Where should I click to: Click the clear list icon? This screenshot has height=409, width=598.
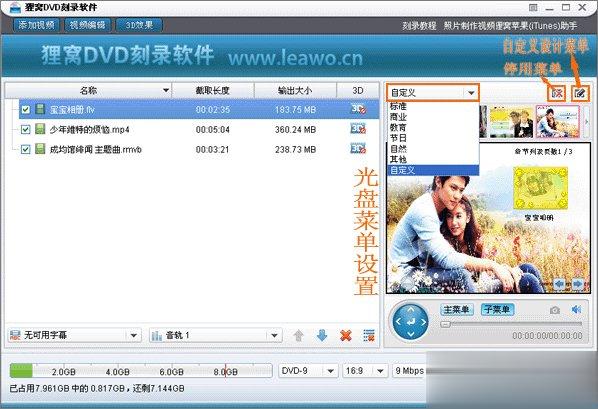(369, 336)
